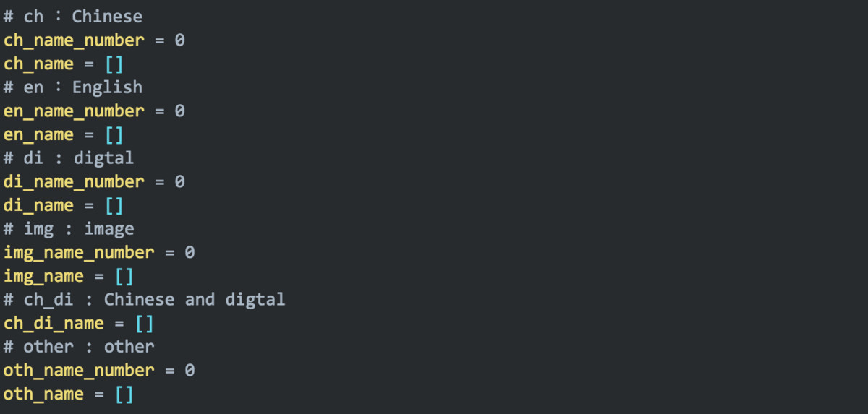Click the empty brackets after ch_name

[114, 64]
